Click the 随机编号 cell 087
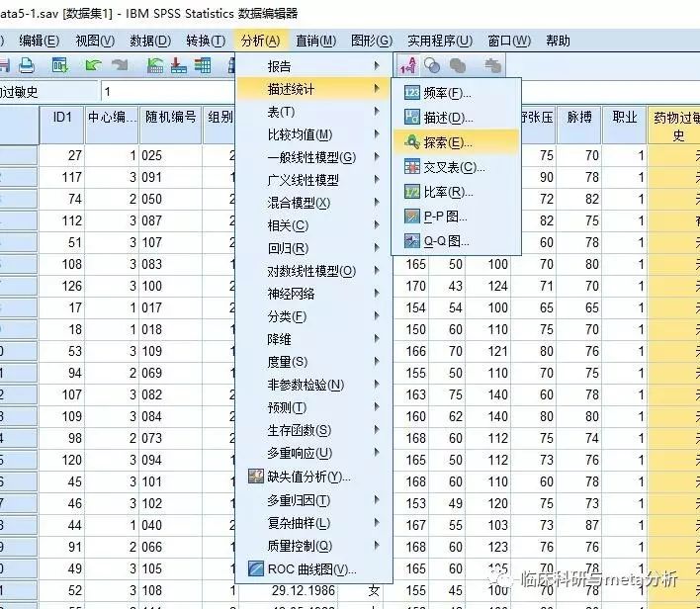This screenshot has height=609, width=700. pos(170,220)
